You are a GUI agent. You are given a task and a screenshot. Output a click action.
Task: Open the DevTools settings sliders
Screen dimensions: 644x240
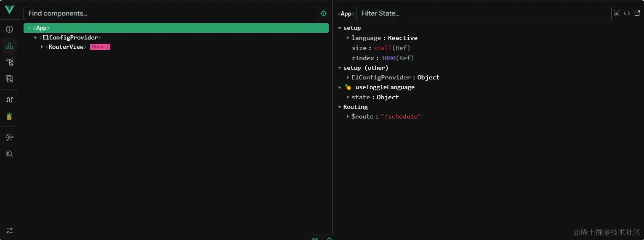pos(9,230)
